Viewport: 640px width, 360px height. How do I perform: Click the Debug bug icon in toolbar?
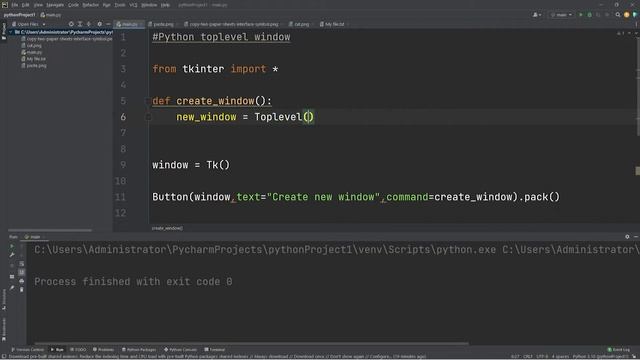(589, 15)
